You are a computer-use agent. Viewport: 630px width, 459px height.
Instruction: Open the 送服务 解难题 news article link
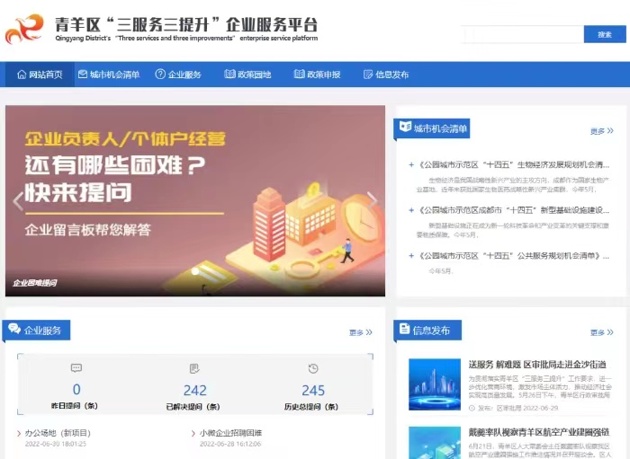click(536, 364)
